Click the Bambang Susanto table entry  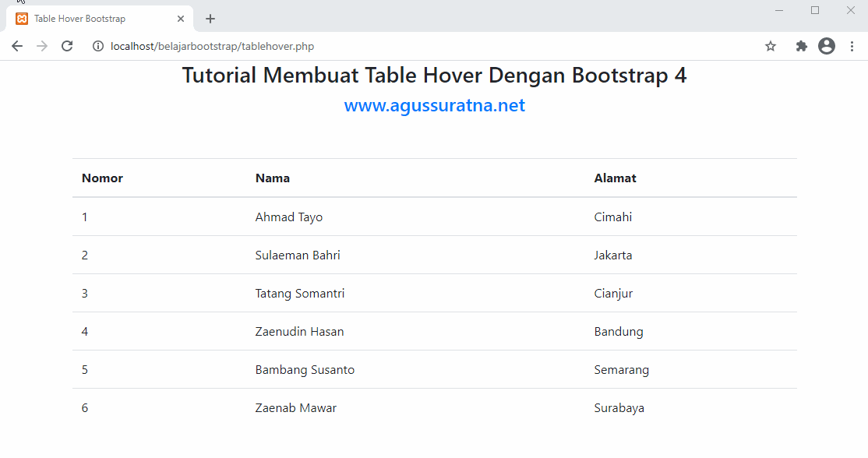305,369
